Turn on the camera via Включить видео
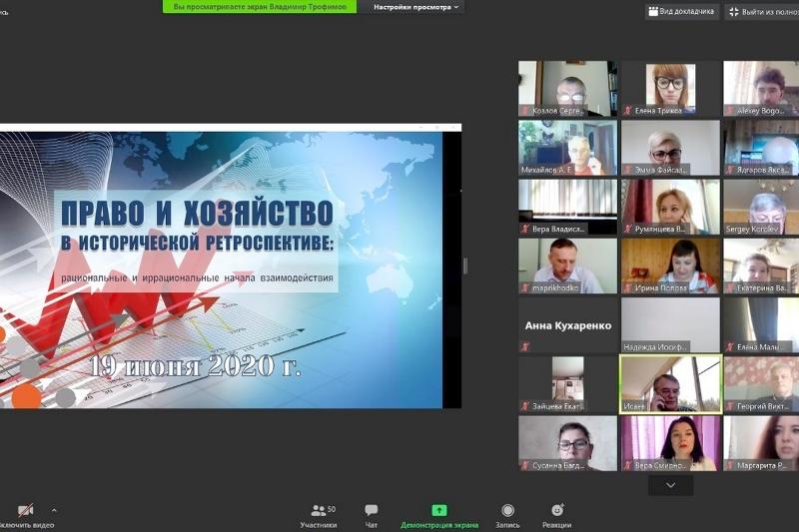The width and height of the screenshot is (799, 532). (25, 515)
